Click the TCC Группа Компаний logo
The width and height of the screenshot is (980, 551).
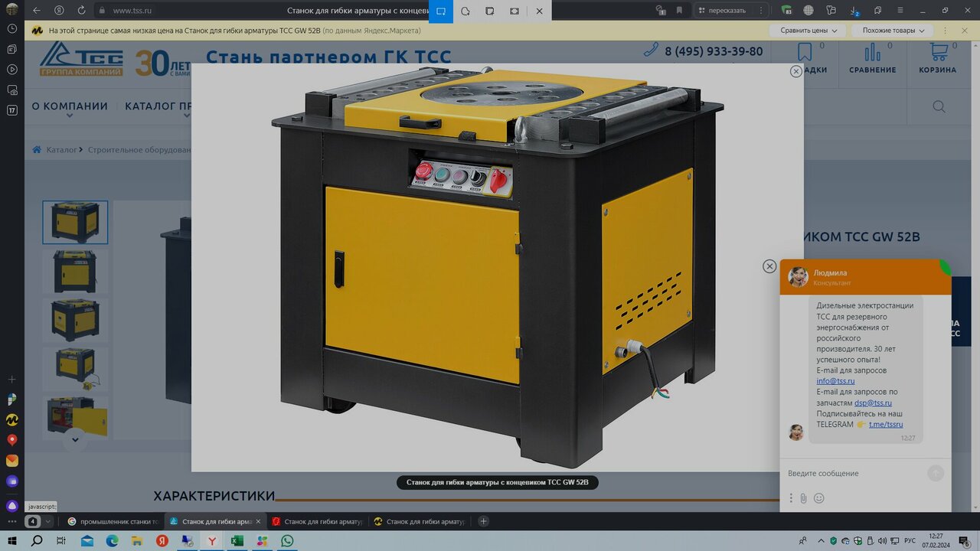[x=80, y=59]
